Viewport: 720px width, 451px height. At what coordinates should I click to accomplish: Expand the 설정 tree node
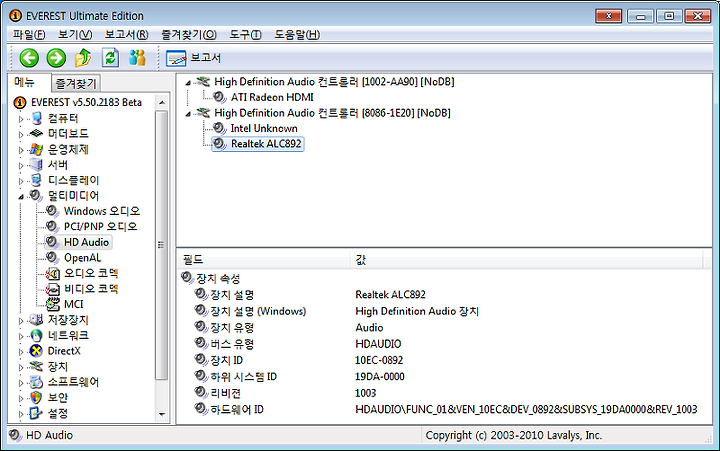pos(21,414)
